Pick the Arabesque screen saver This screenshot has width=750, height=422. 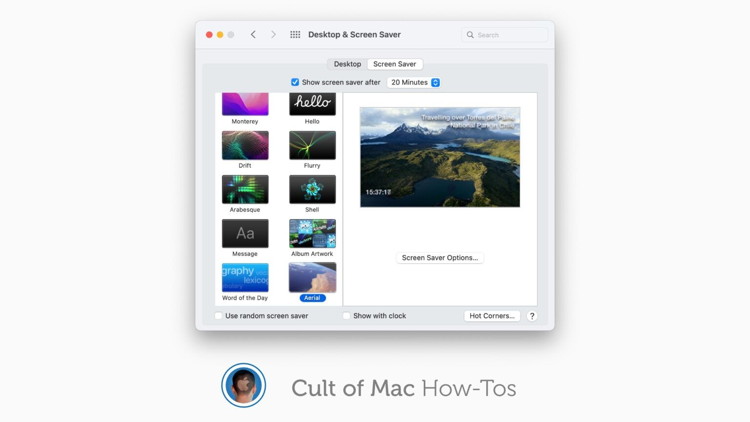click(x=245, y=189)
